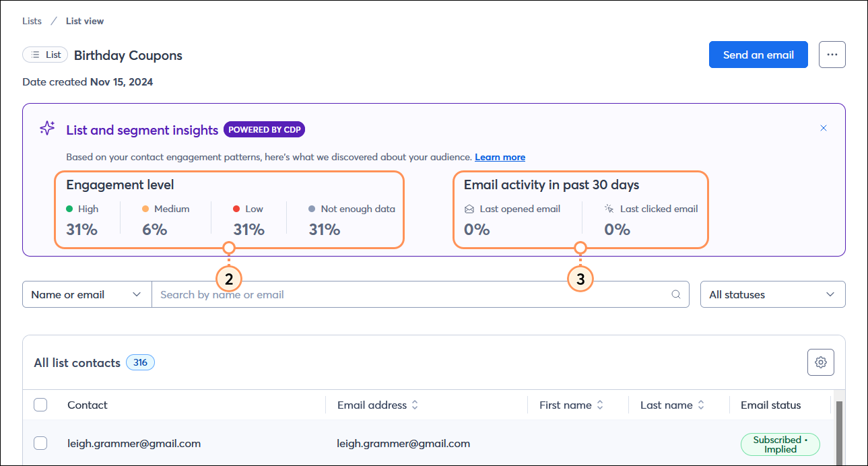The width and height of the screenshot is (868, 466).
Task: Navigate back via the Lists breadcrumb
Action: pos(32,21)
